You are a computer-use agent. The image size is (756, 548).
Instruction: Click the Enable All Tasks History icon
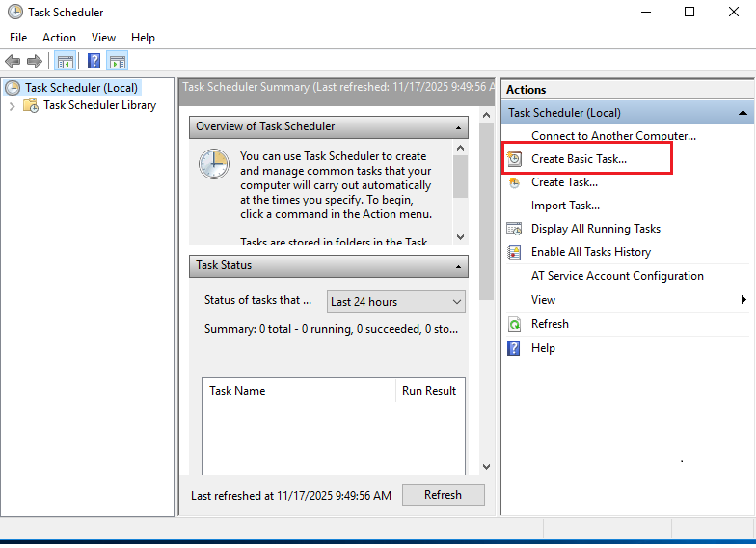click(x=515, y=252)
